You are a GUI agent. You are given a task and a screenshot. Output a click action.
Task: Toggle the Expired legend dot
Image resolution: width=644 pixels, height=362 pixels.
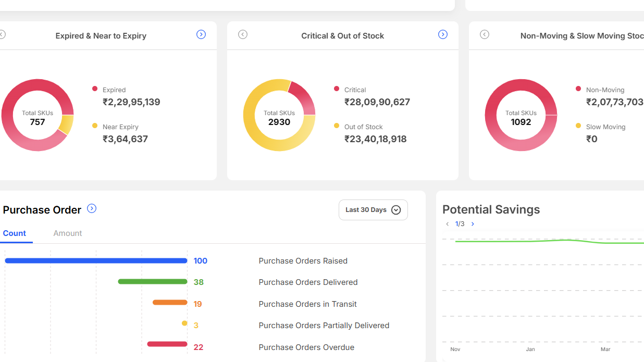[x=95, y=89]
